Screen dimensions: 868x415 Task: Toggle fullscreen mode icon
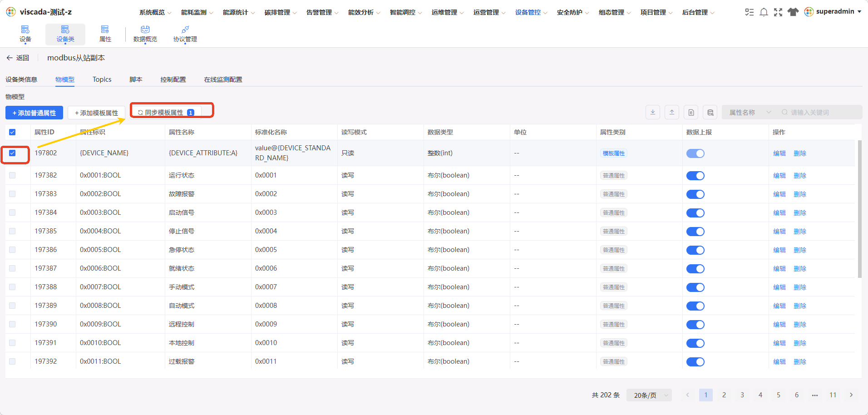click(778, 12)
